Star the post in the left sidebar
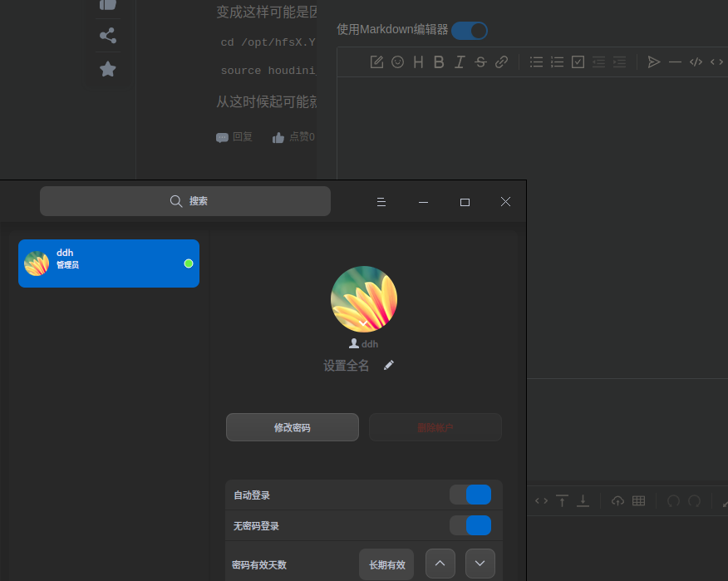The width and height of the screenshot is (728, 581). coord(107,69)
